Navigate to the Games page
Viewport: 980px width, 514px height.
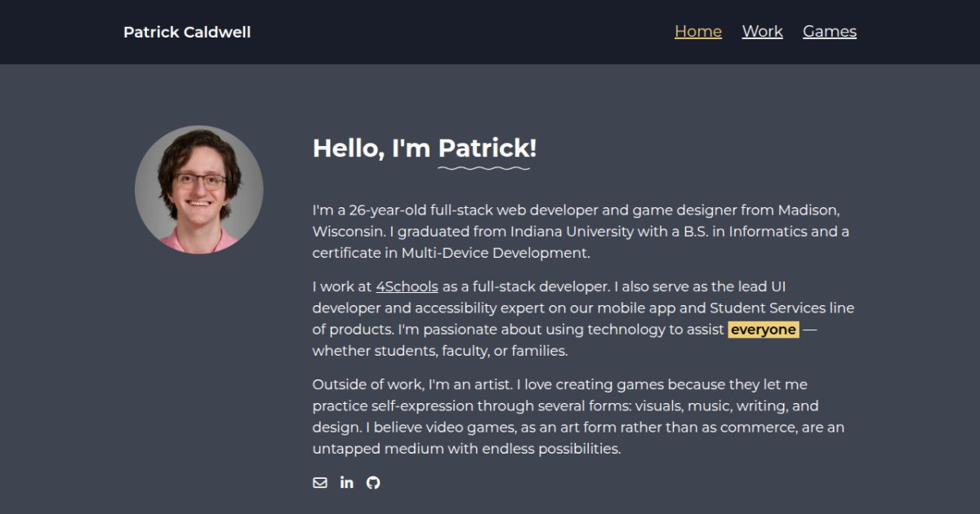829,32
